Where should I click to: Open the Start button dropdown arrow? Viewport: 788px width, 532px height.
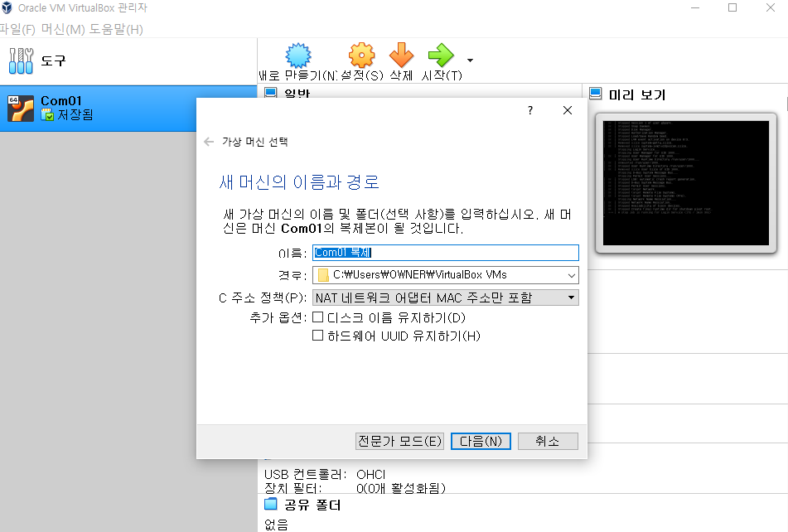tap(470, 60)
